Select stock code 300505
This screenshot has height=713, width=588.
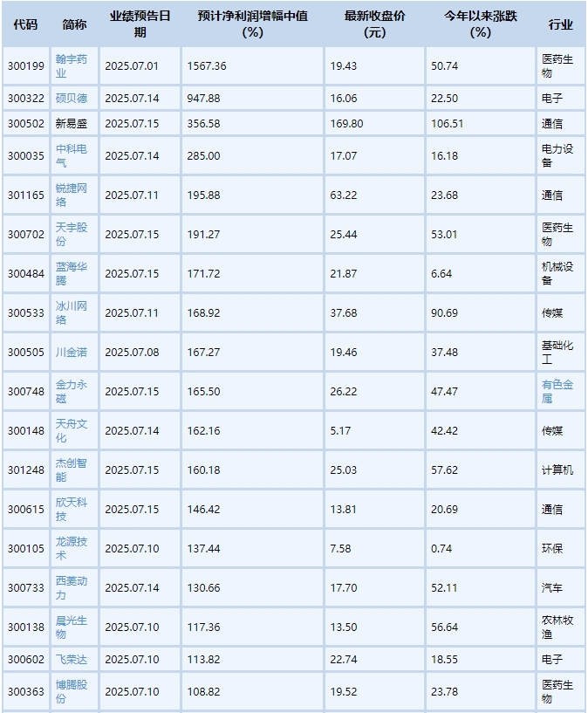(26, 352)
